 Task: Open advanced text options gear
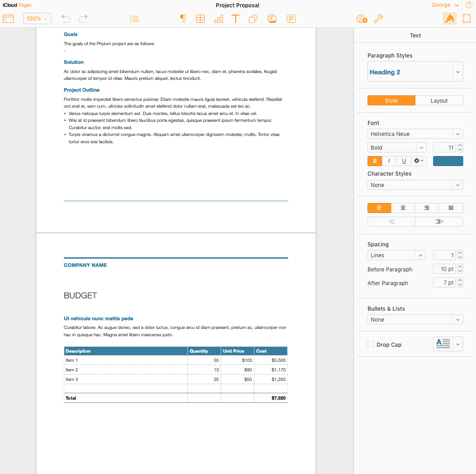pyautogui.click(x=419, y=161)
